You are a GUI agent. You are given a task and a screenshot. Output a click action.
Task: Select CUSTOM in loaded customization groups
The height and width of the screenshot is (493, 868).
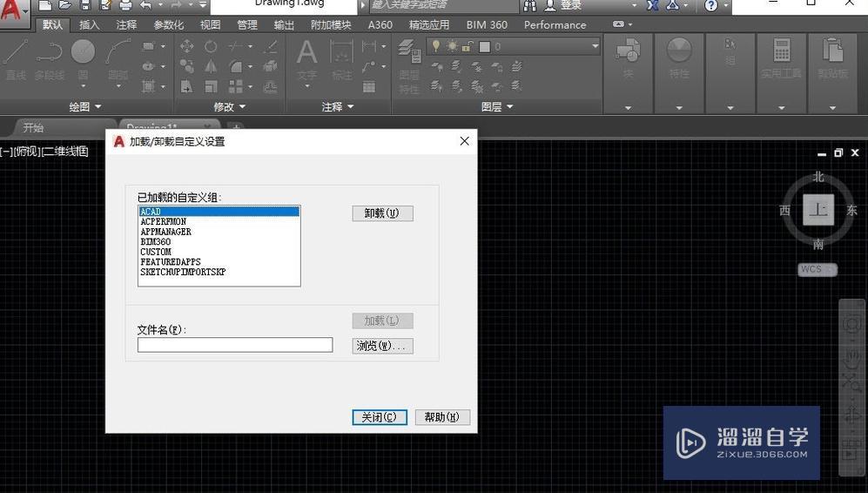coord(156,252)
